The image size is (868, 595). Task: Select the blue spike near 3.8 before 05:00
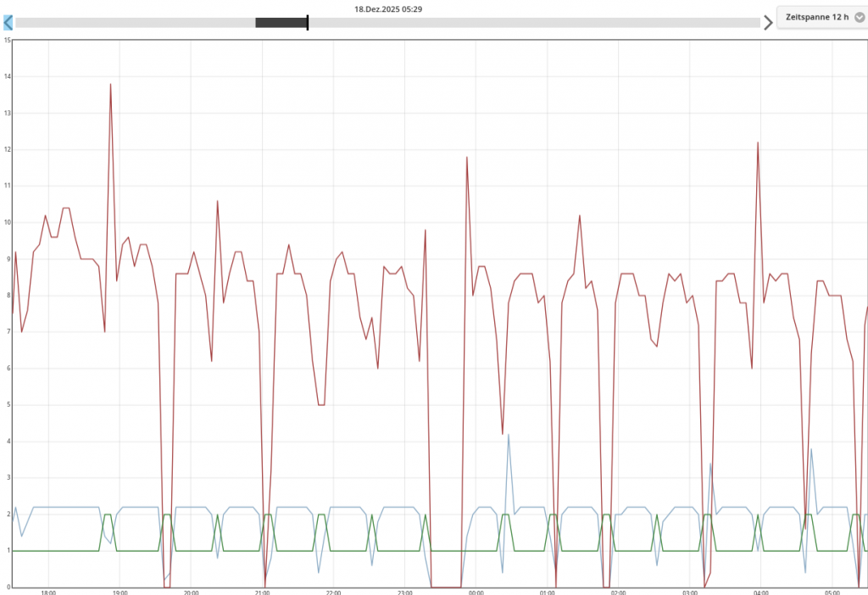(x=811, y=449)
